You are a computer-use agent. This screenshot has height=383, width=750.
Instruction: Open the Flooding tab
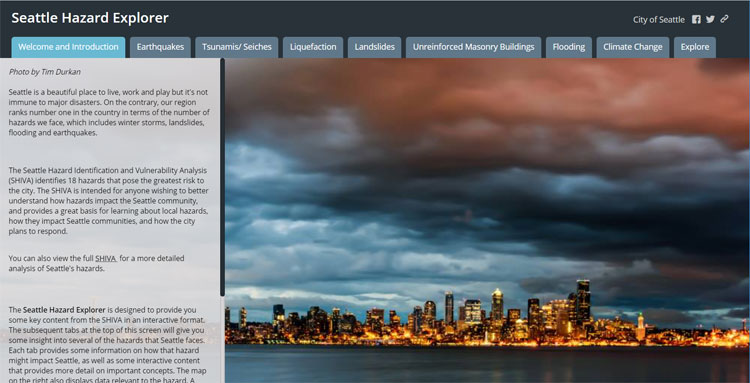[x=569, y=47]
